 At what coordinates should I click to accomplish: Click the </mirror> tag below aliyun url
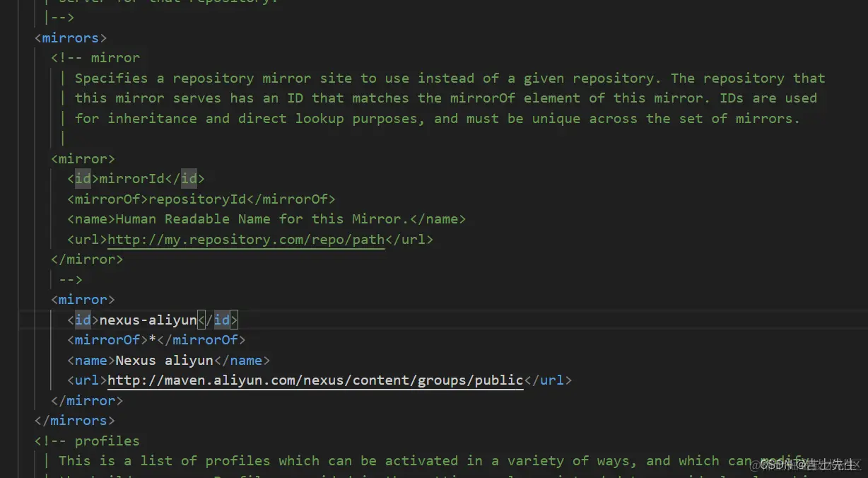pyautogui.click(x=87, y=400)
